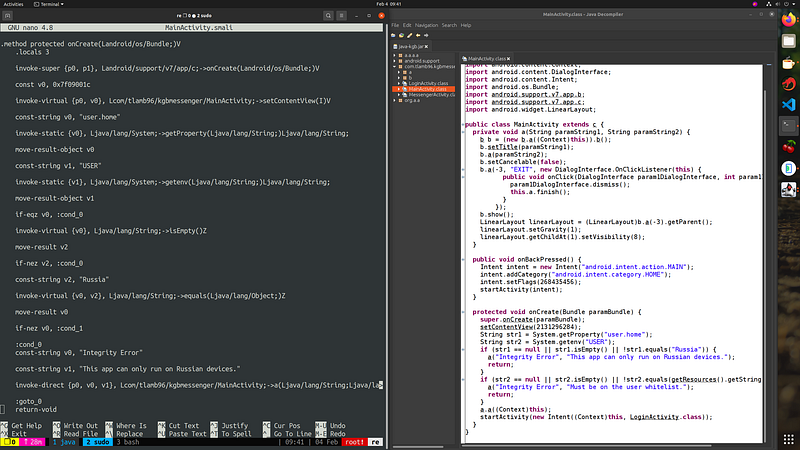Open the cherries app in the dock
Screen dimensions: 800x450
[x=789, y=147]
